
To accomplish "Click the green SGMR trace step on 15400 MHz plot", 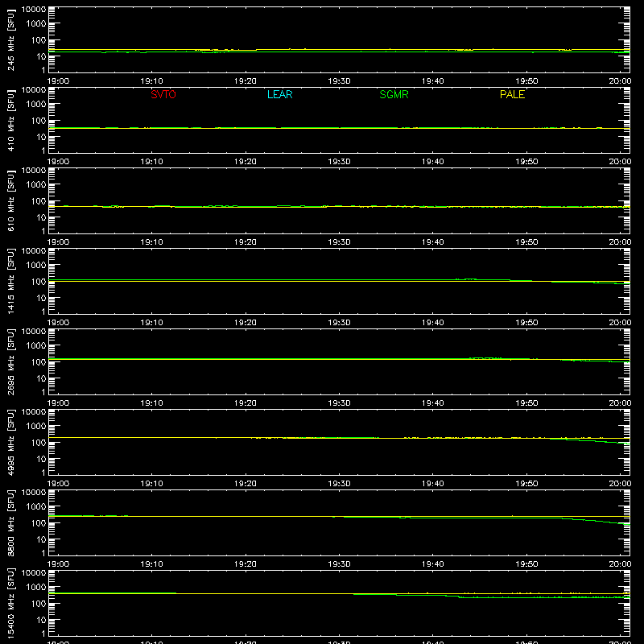I will coord(452,596).
